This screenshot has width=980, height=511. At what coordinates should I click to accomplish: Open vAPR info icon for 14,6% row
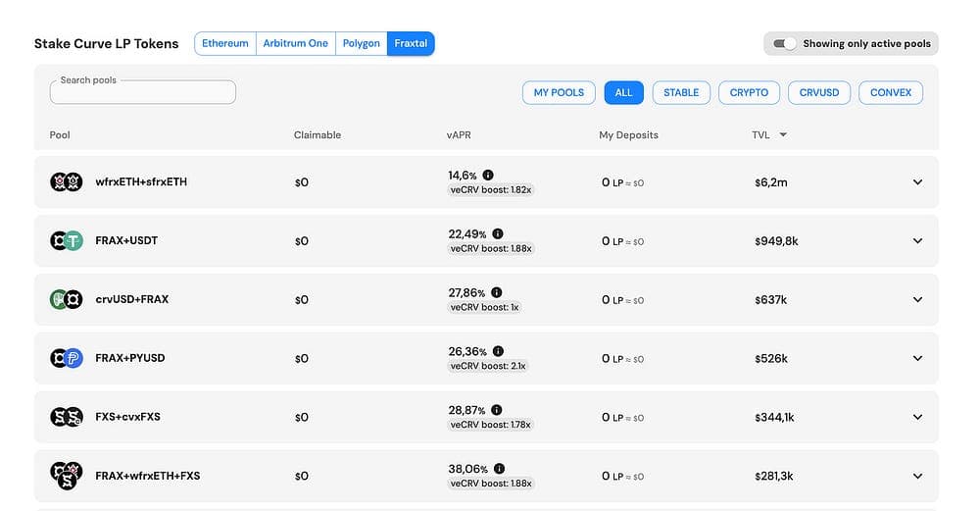(x=488, y=176)
